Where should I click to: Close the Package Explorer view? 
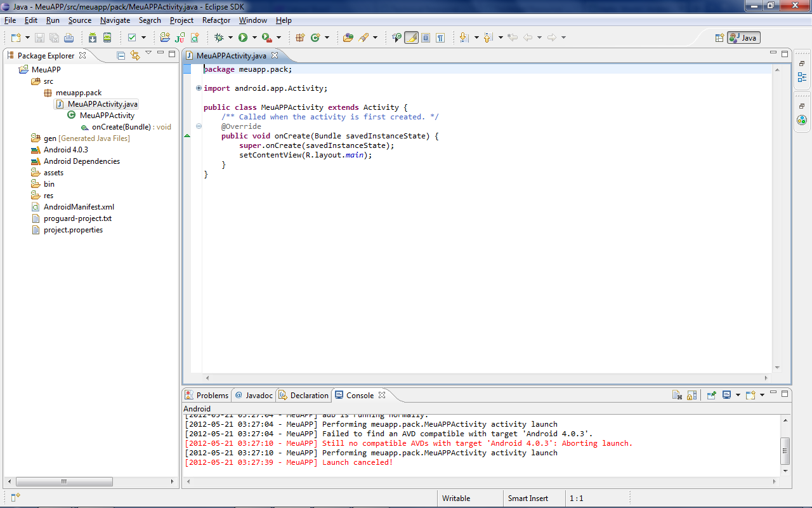point(82,56)
